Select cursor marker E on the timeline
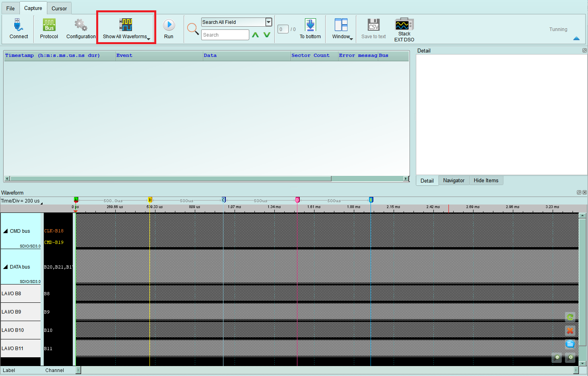The width and height of the screenshot is (588, 376). coord(371,200)
